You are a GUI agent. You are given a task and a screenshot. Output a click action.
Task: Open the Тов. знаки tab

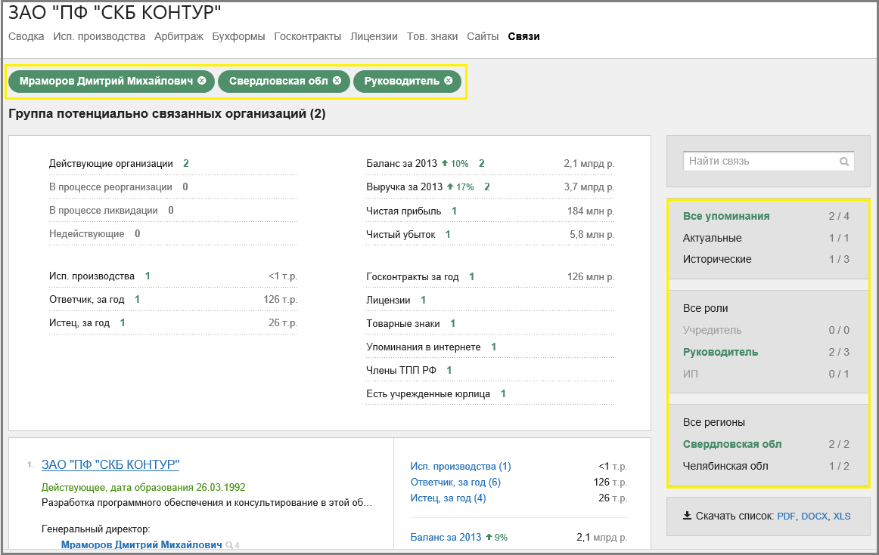click(432, 36)
